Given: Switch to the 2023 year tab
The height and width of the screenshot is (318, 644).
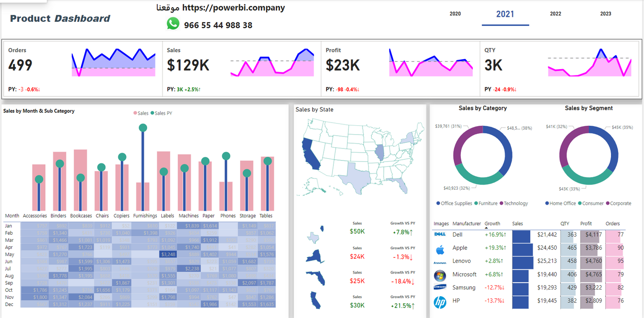Looking at the screenshot, I should pyautogui.click(x=605, y=14).
